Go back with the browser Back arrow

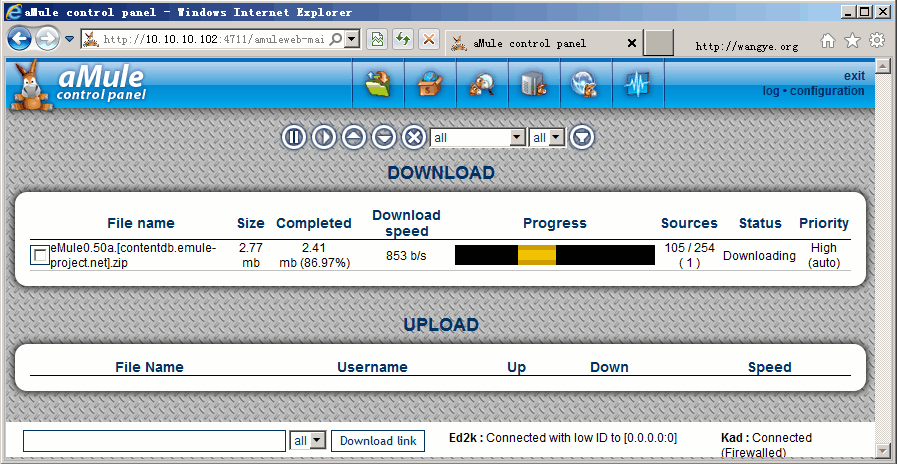(x=20, y=39)
